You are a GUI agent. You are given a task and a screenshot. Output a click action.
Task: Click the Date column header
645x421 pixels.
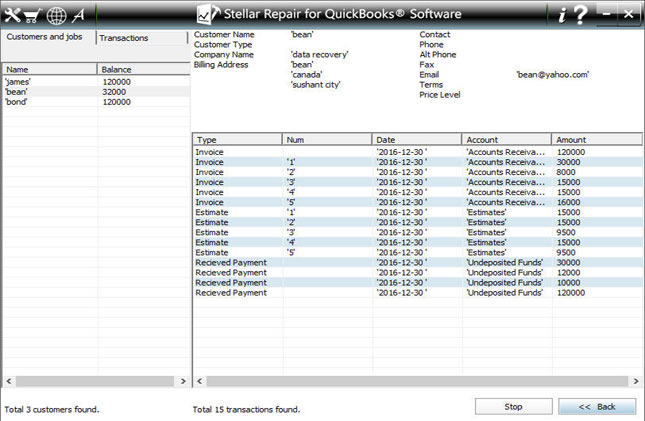(417, 140)
